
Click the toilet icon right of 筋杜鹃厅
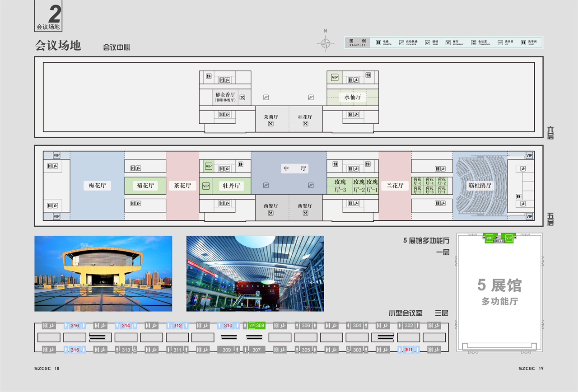click(518, 196)
